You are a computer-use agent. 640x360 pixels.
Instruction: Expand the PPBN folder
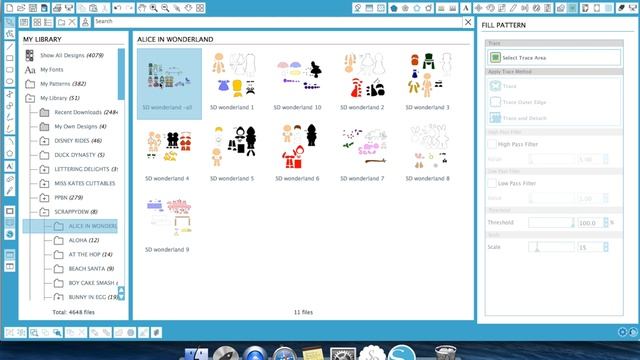point(44,198)
